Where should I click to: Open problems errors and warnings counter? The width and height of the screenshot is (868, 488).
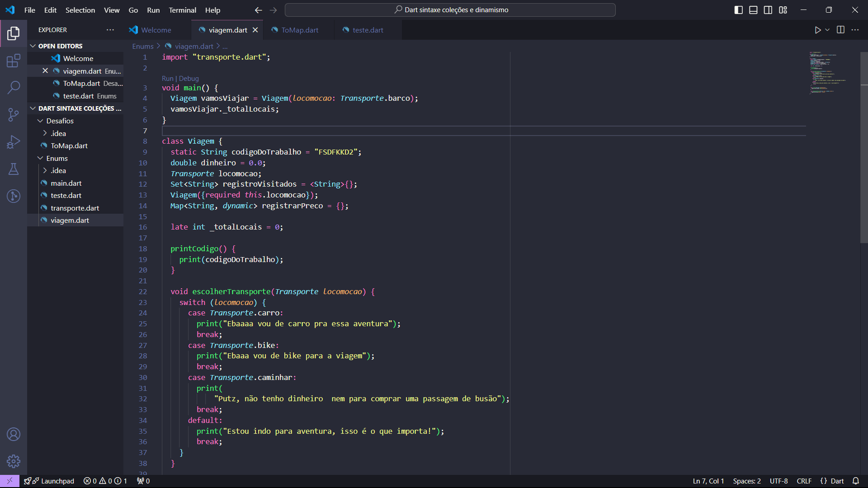(105, 481)
